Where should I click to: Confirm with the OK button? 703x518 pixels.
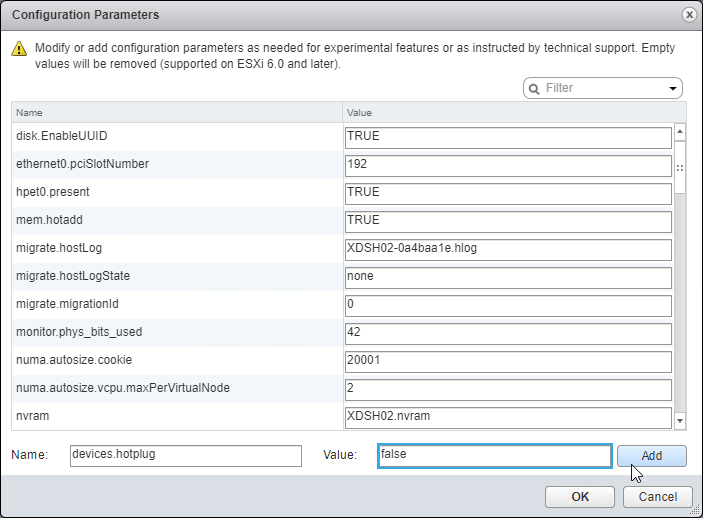point(580,496)
